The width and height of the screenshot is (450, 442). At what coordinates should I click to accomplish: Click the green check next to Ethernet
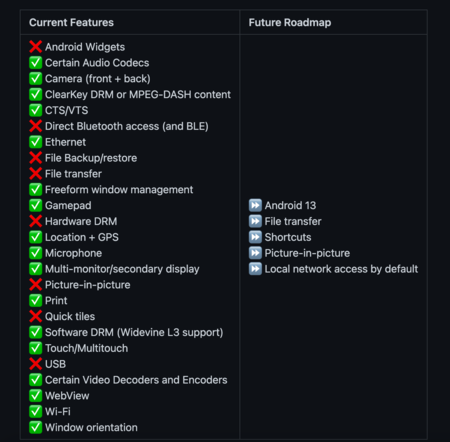35,142
